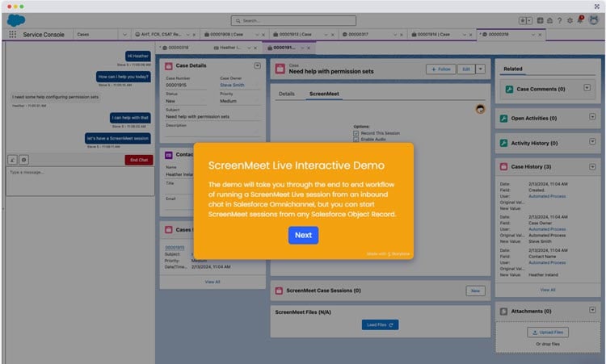606x364 pixels.
Task: Open more actions dropdown beside Edit
Action: pos(481,69)
